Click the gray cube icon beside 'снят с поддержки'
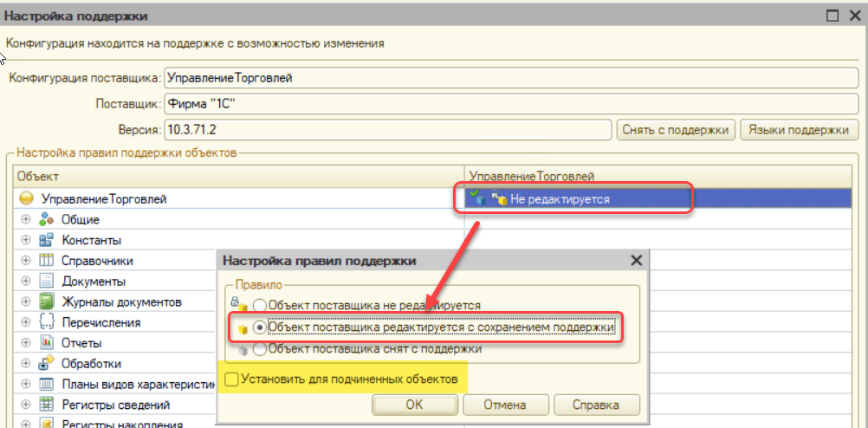This screenshot has width=868, height=428. 242,350
